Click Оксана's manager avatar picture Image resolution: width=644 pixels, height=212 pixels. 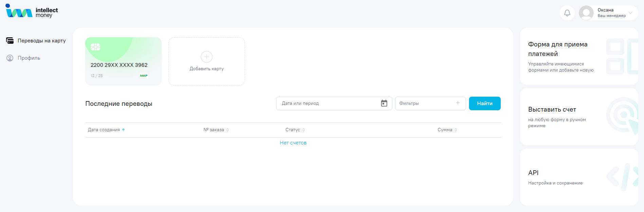[x=586, y=13]
